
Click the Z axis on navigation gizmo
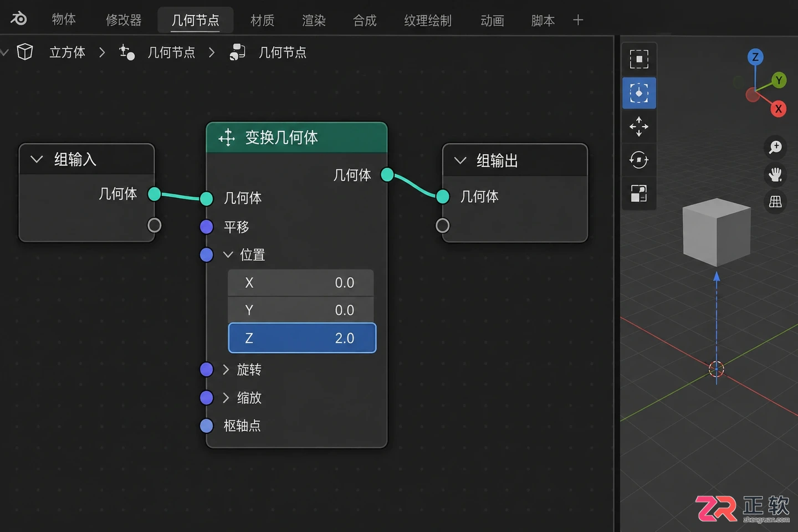[755, 57]
